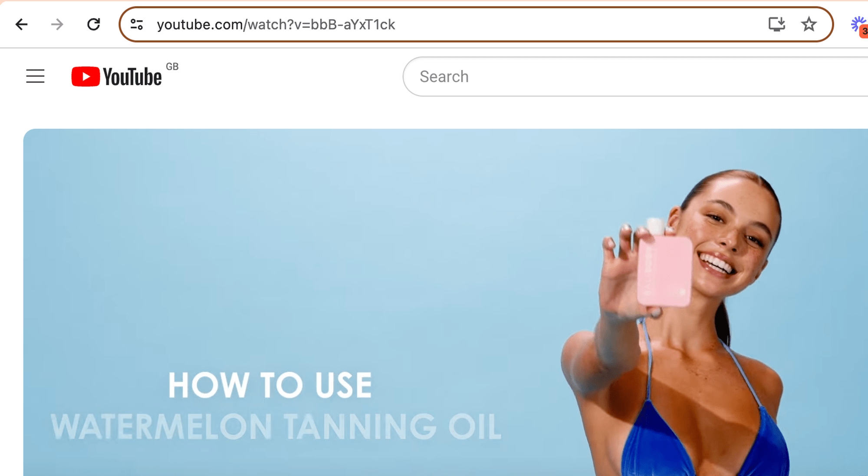
Task: Open site information controls icon
Action: pos(137,24)
